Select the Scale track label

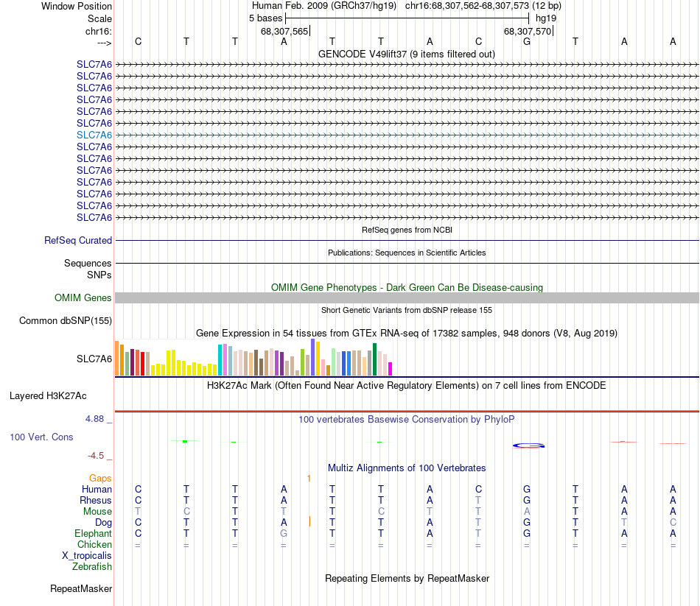point(99,18)
